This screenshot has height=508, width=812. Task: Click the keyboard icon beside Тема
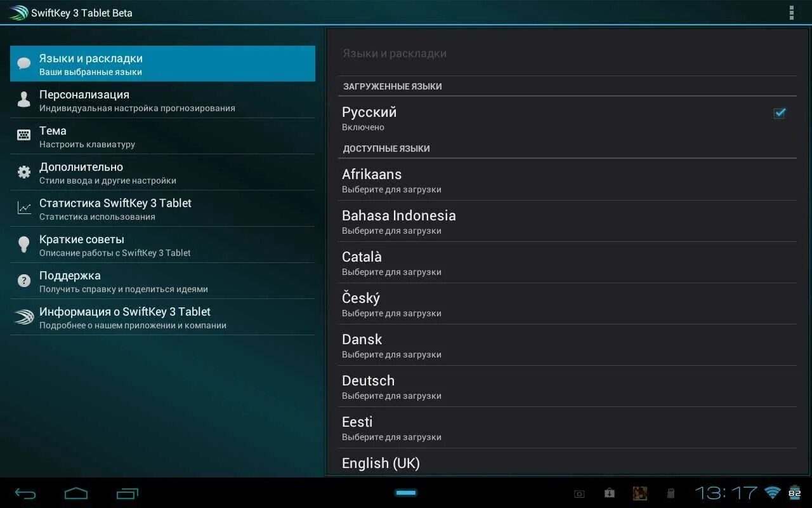pyautogui.click(x=24, y=135)
